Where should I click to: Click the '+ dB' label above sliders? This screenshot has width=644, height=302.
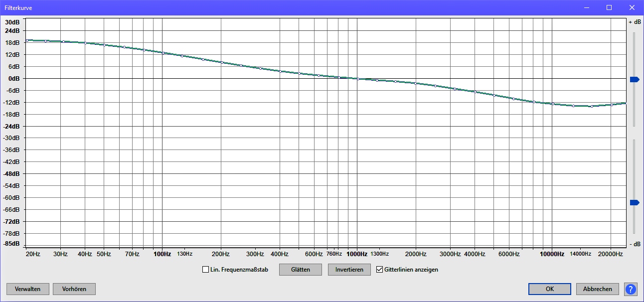coord(635,22)
